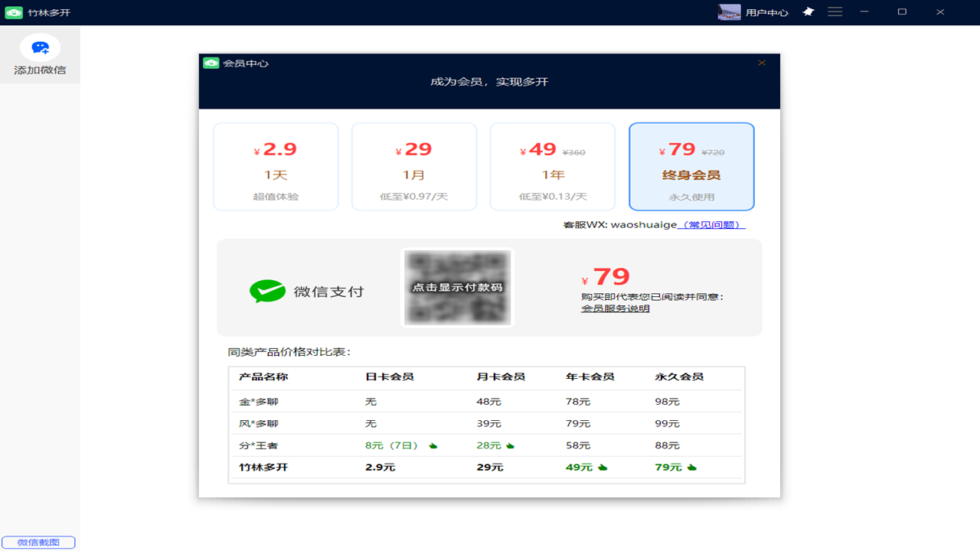Click the 竹林多开 app logo icon

pos(14,12)
